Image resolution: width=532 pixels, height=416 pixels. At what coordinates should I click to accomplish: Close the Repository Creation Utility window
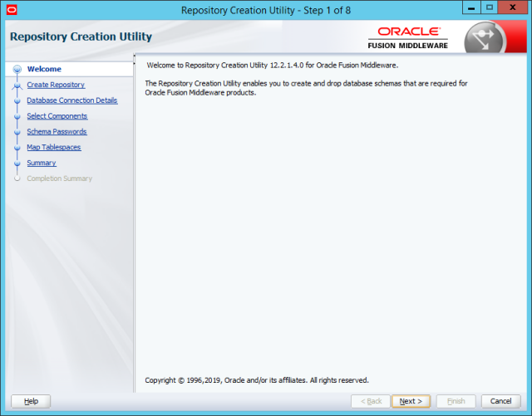click(513, 8)
